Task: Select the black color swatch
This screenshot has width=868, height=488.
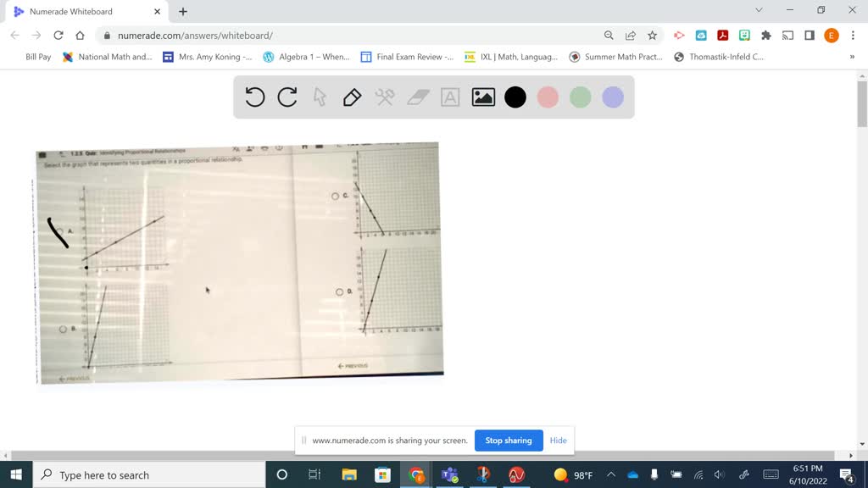Action: 515,97
